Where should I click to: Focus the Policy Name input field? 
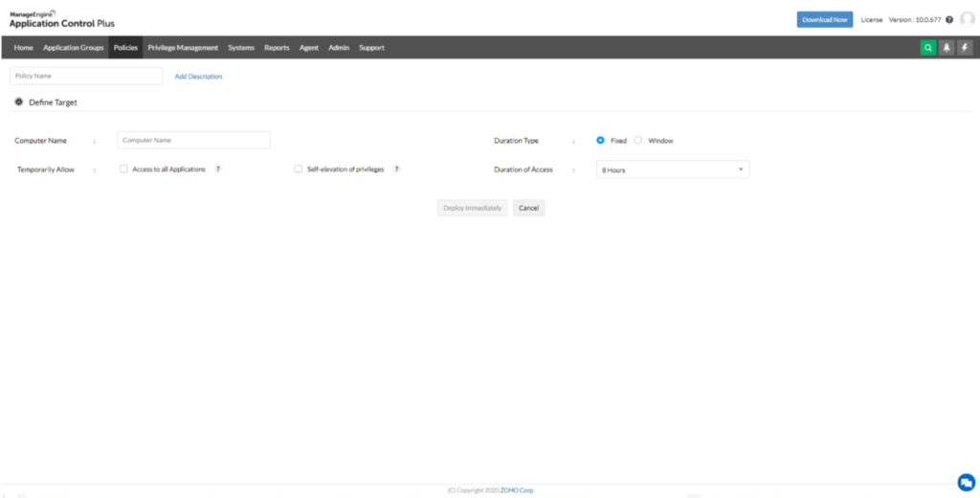tap(86, 76)
